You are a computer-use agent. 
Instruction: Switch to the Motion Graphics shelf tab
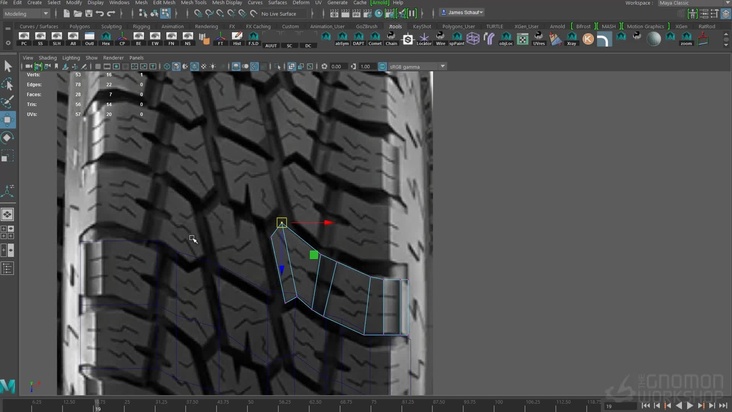tap(645, 27)
